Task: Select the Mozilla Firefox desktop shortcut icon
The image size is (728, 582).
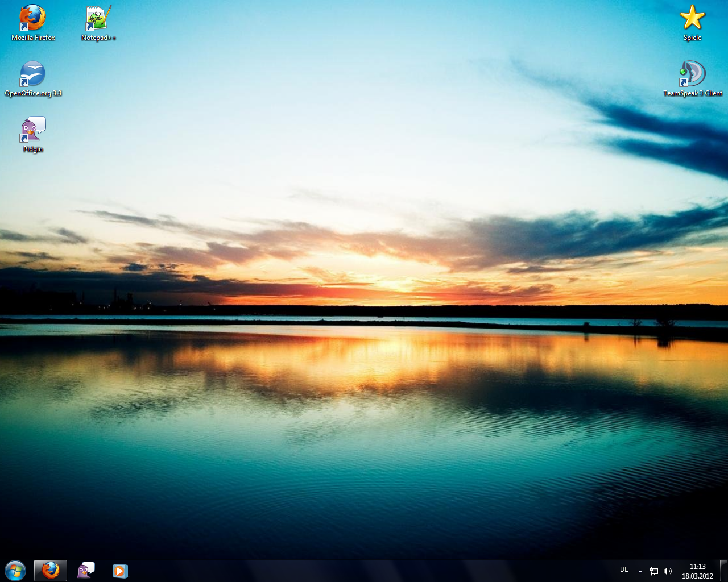Action: pos(32,18)
